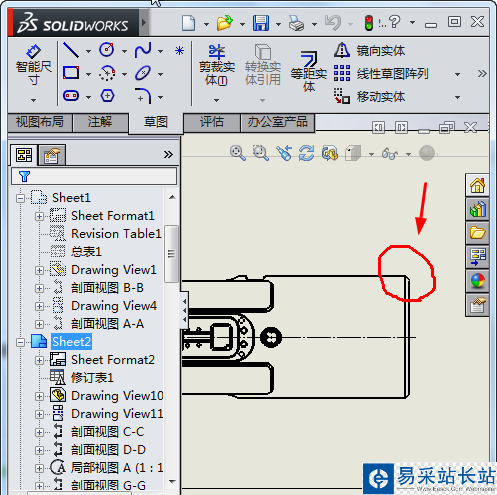This screenshot has width=497, height=495.
Task: Click the Display Style cube icon
Action: point(353,153)
